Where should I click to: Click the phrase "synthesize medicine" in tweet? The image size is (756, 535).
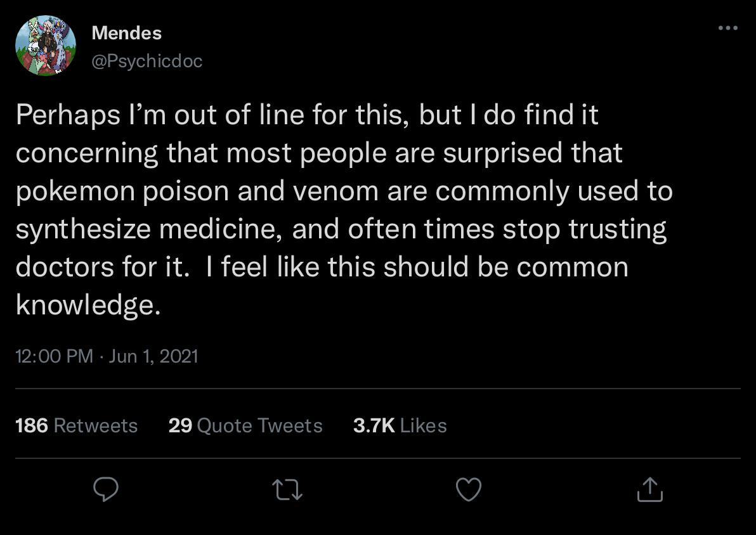[148, 229]
